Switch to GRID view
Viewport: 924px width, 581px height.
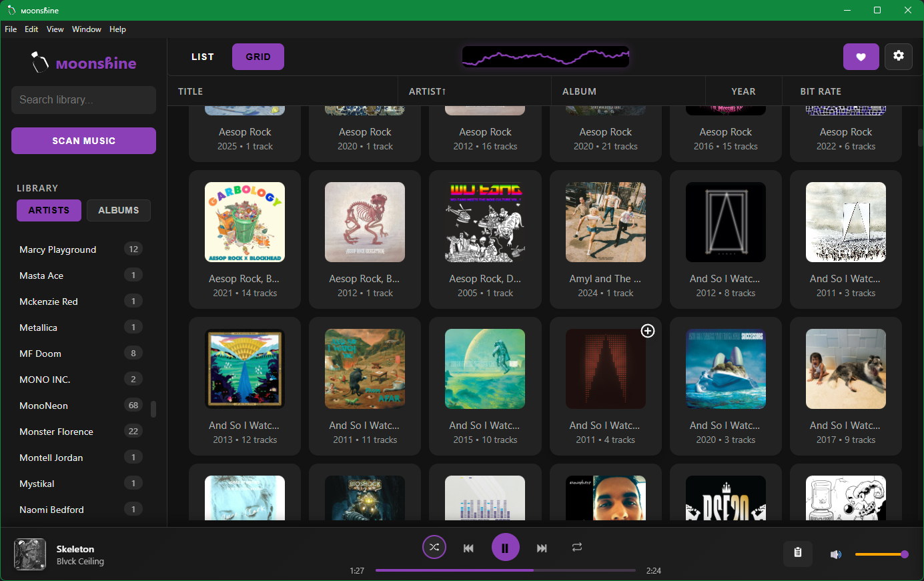[258, 57]
